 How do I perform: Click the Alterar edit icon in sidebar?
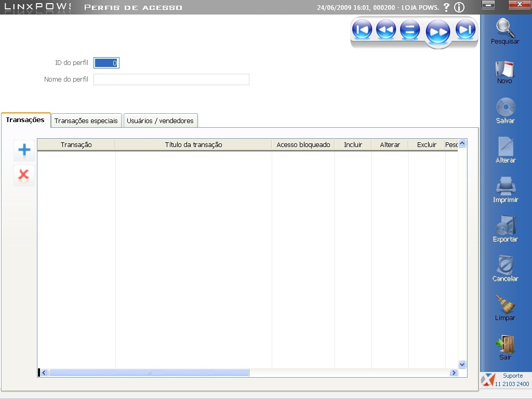pos(506,150)
